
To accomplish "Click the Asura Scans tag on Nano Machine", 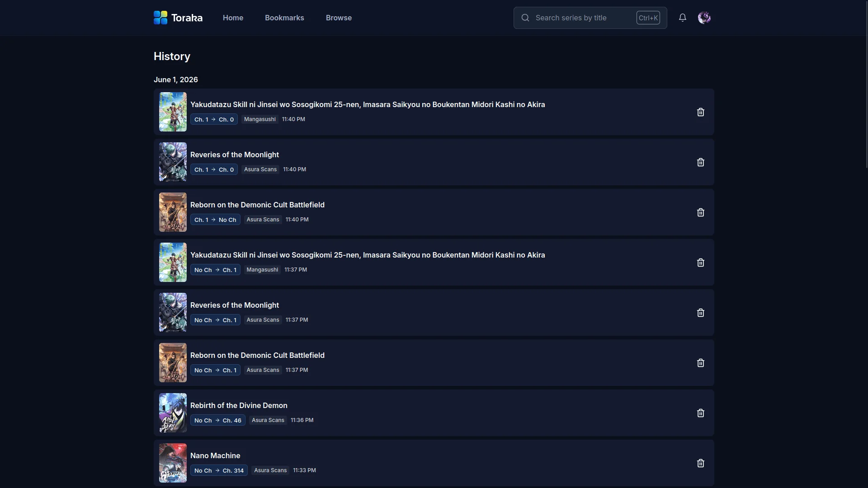I will (270, 470).
